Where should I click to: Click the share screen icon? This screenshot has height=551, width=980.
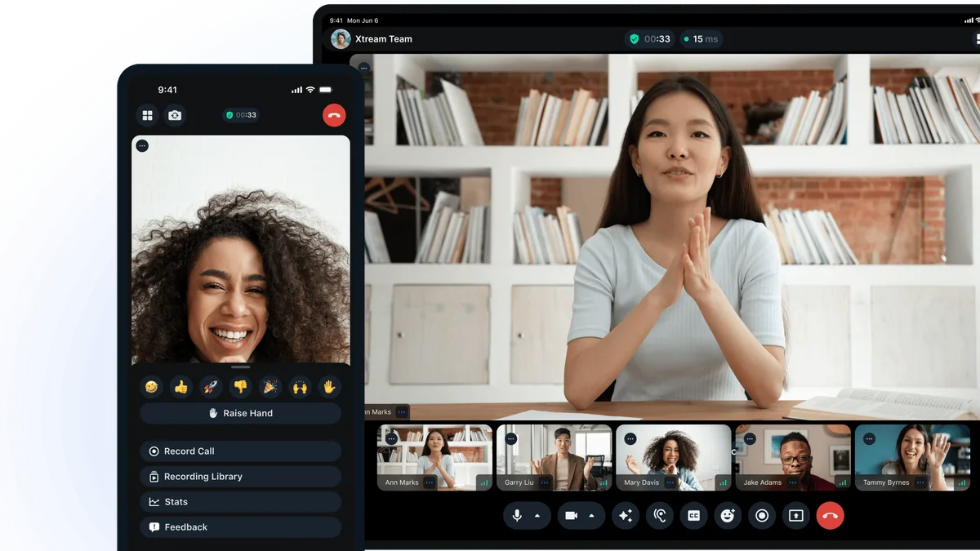click(795, 516)
